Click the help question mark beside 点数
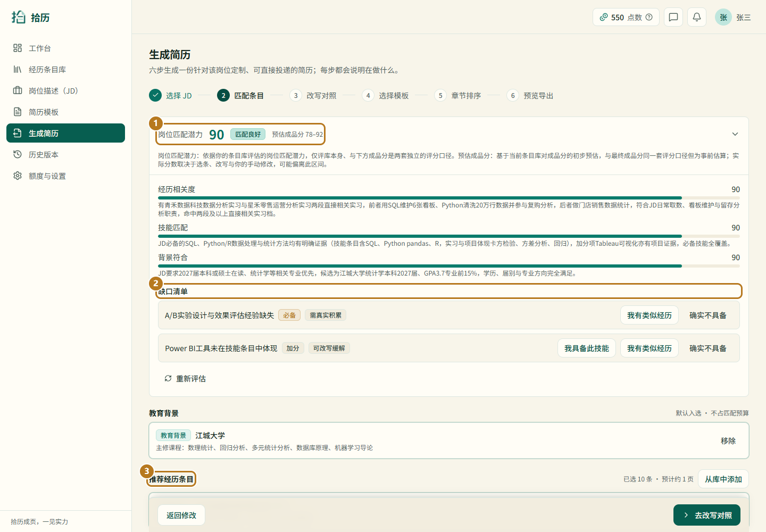The height and width of the screenshot is (532, 766). pyautogui.click(x=649, y=17)
